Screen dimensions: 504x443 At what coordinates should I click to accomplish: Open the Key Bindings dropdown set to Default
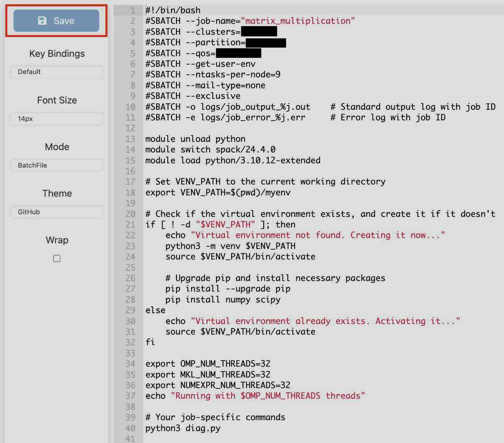click(57, 72)
